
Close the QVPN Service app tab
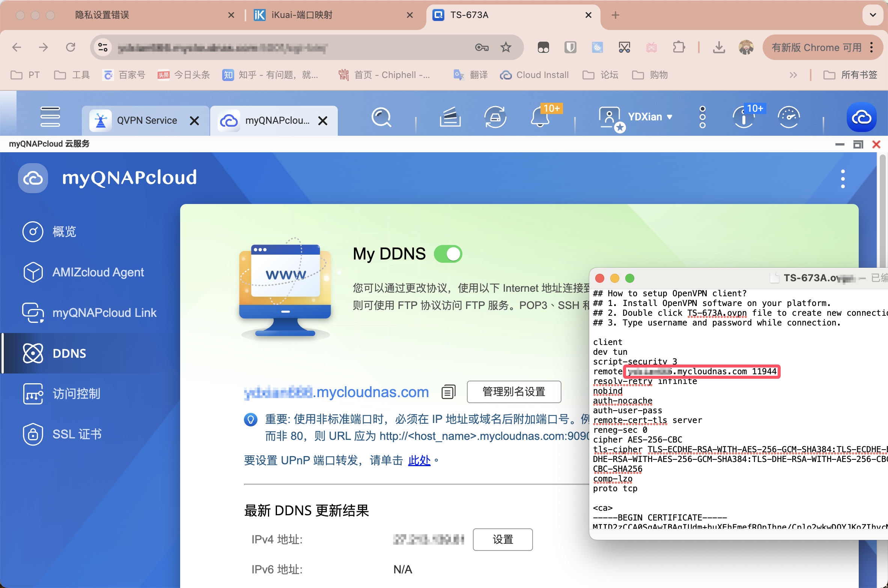click(194, 121)
